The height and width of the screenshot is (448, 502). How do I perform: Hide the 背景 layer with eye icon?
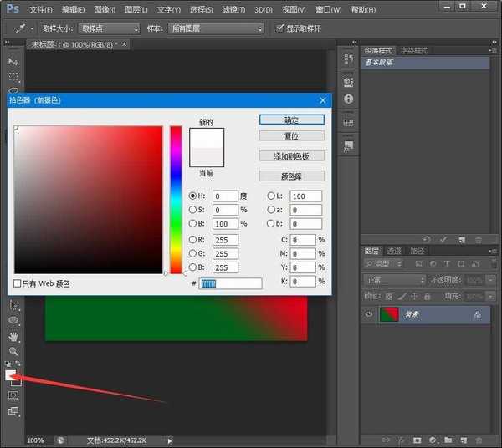tap(369, 315)
